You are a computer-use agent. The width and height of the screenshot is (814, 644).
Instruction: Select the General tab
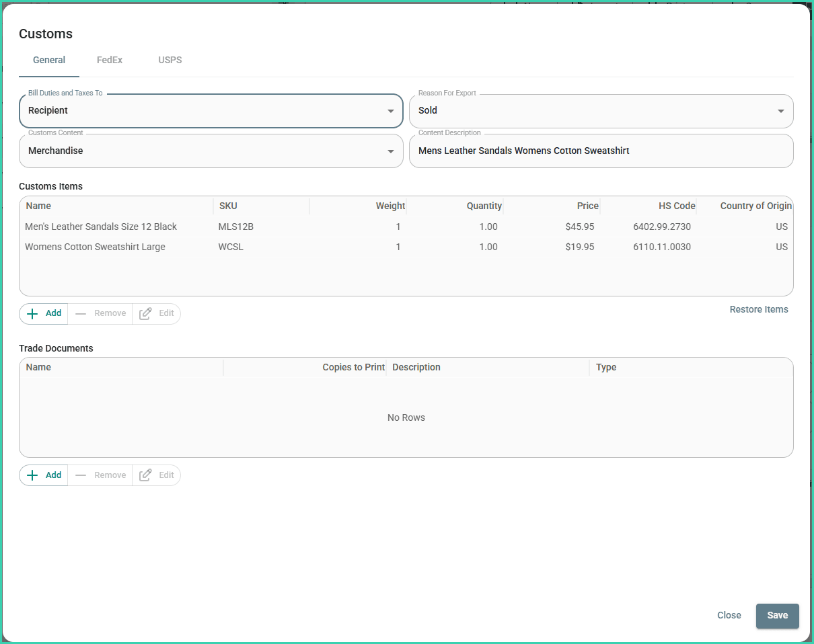pos(49,60)
